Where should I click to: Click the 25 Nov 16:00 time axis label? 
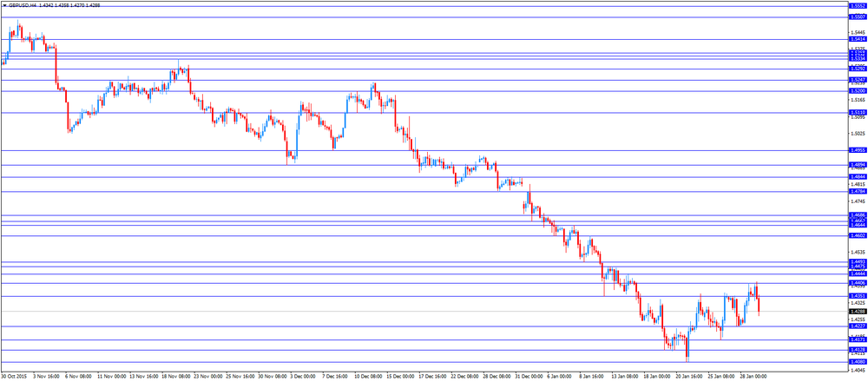coord(240,375)
